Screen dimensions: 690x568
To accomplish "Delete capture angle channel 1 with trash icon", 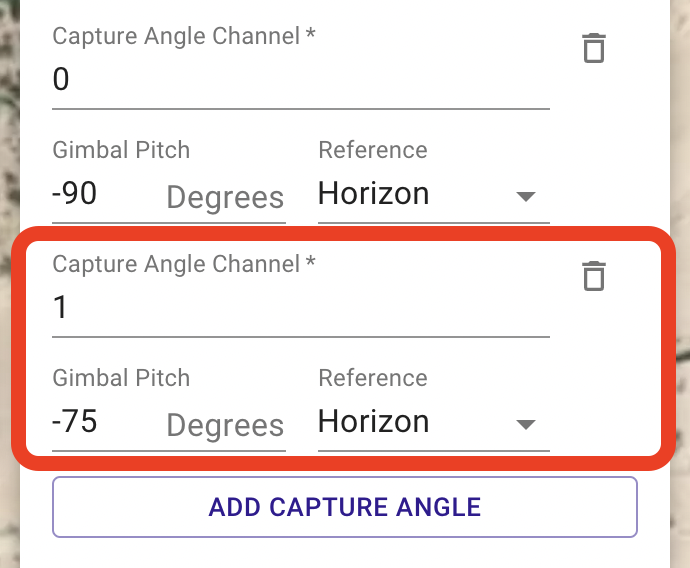I will [x=594, y=276].
